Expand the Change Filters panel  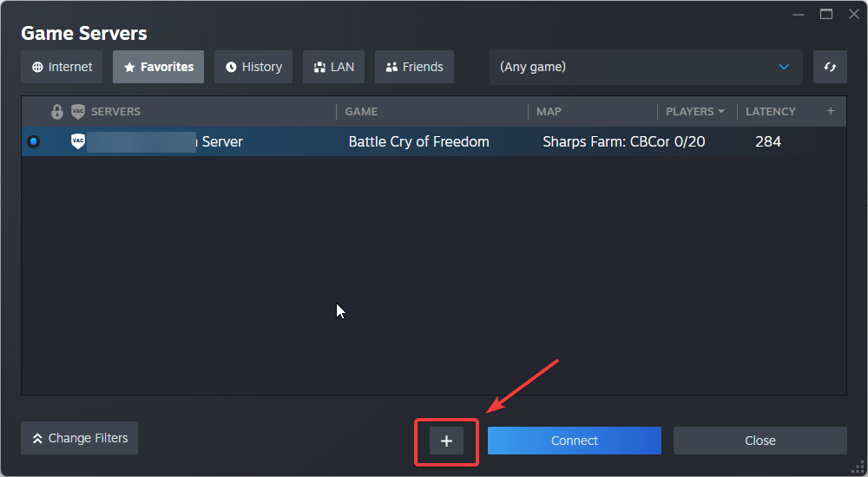coord(80,438)
